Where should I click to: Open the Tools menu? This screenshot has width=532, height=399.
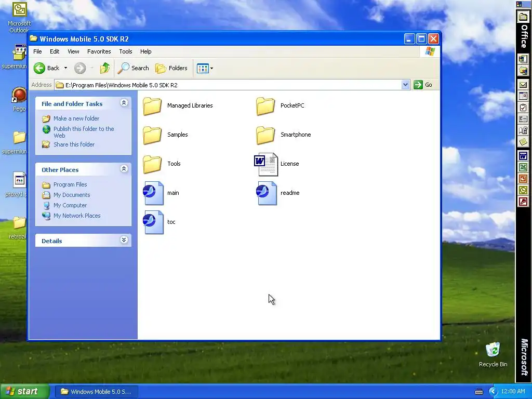[x=126, y=51]
